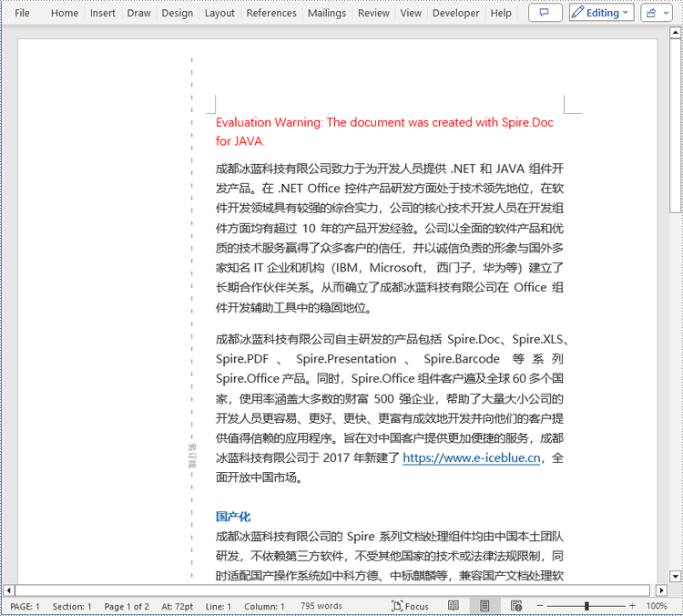Click the Line: 1 status entry
This screenshot has height=616, width=683.
pos(219,606)
